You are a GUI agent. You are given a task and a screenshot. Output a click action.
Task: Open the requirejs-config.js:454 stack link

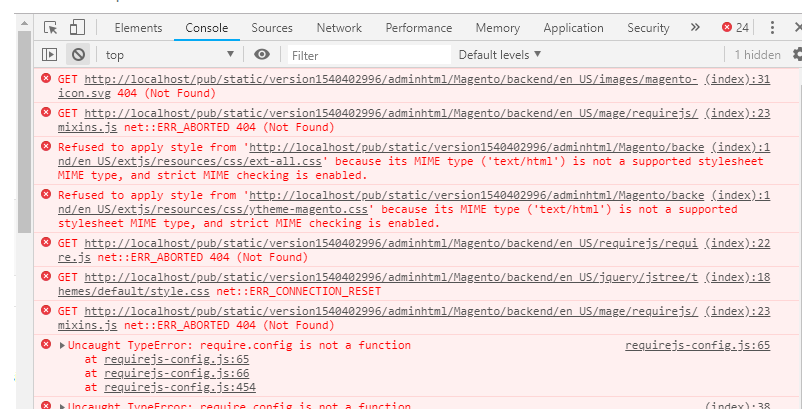(x=180, y=387)
